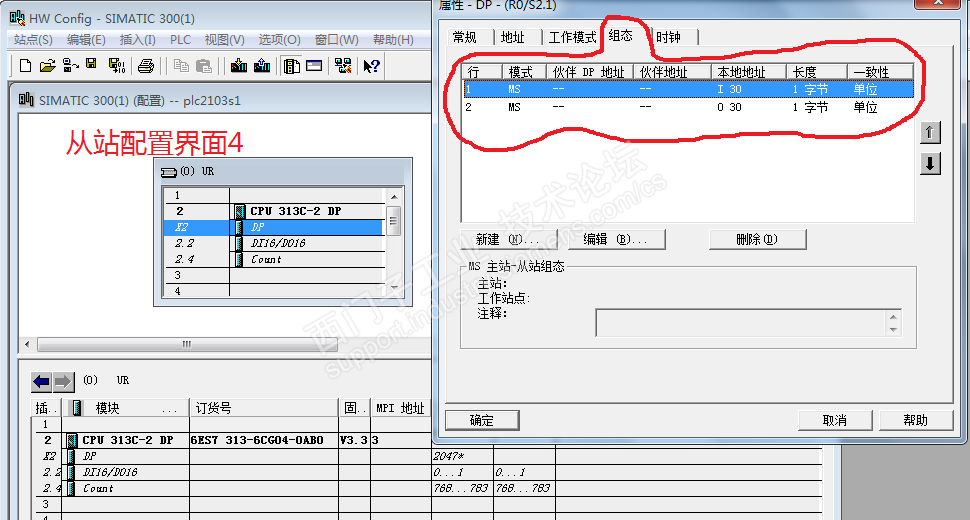
Task: Open the 窗口(W) menu
Action: [336, 40]
